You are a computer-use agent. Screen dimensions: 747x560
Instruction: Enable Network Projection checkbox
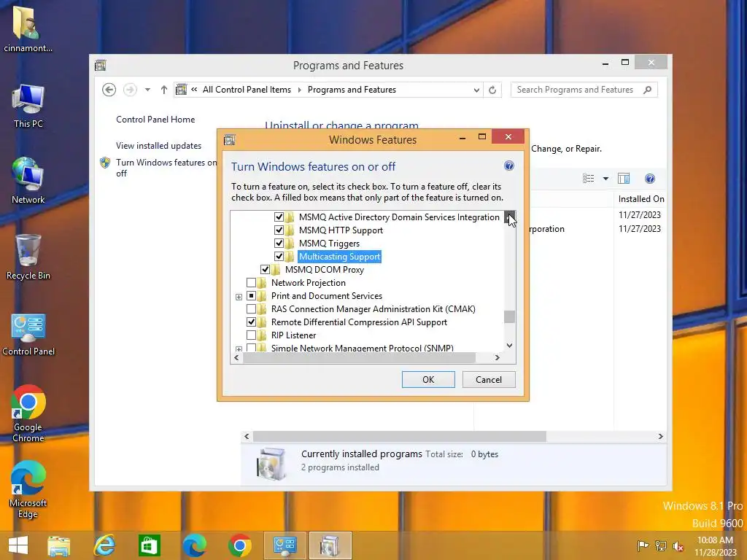251,283
